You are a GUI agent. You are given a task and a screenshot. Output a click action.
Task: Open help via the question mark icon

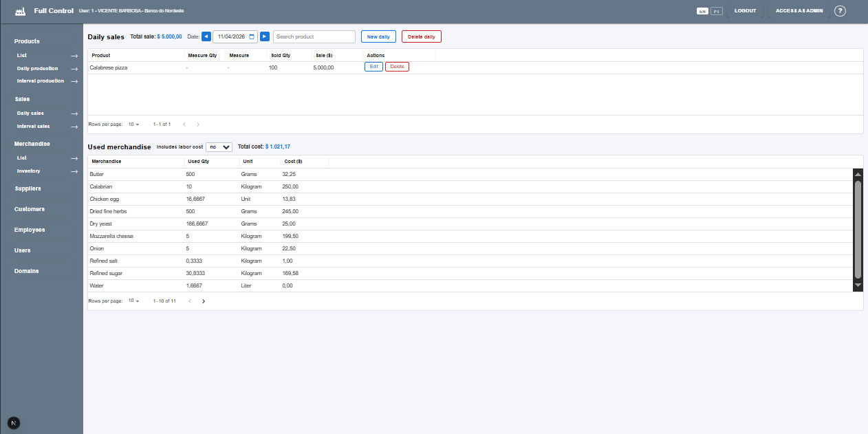[x=840, y=11]
